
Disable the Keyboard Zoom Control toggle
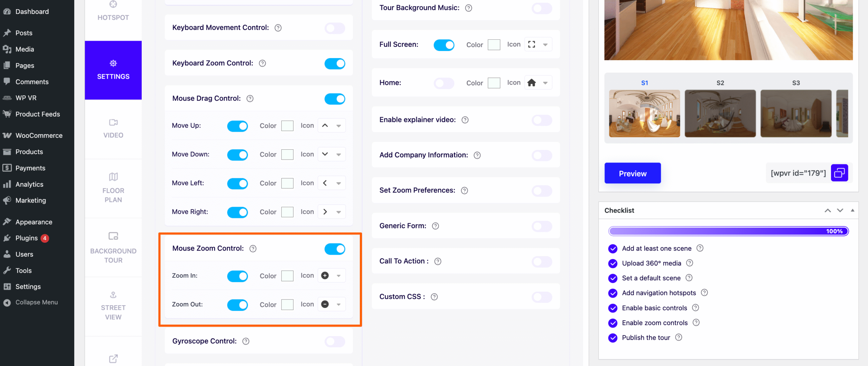click(x=335, y=63)
